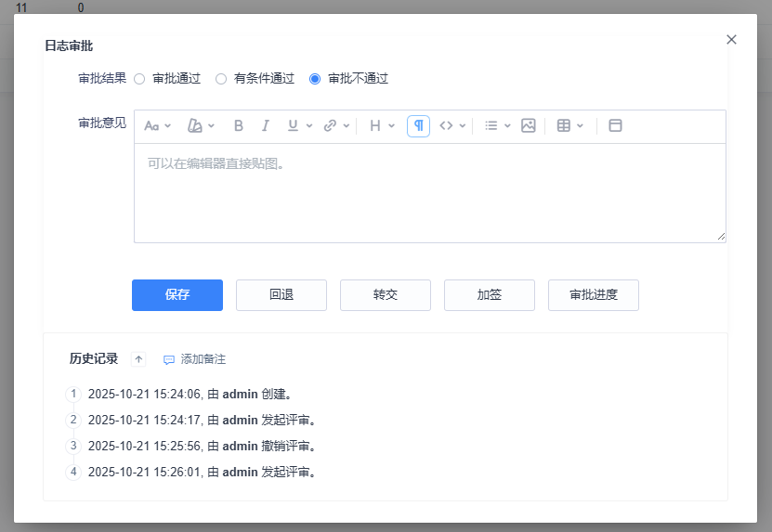The width and height of the screenshot is (772, 532).
Task: Click the 保存 button
Action: pyautogui.click(x=177, y=295)
